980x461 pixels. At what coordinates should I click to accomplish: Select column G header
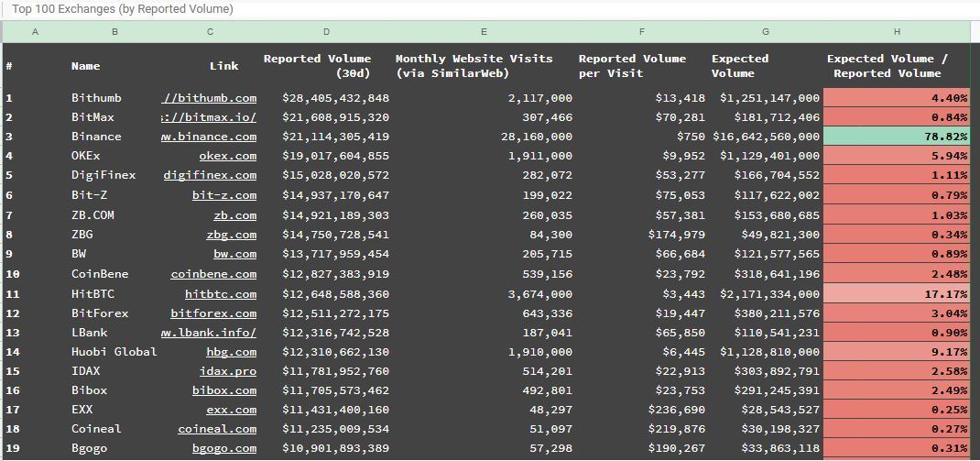(x=766, y=32)
